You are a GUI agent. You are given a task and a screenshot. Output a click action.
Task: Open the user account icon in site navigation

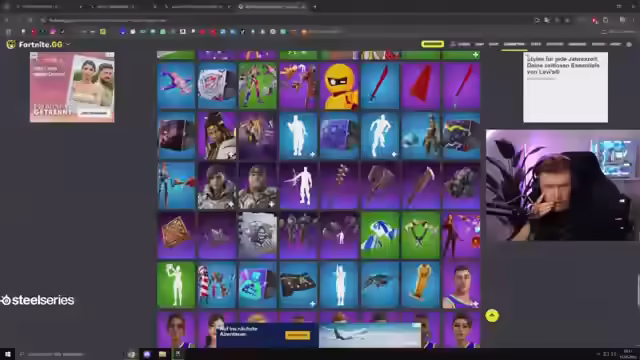(x=453, y=44)
